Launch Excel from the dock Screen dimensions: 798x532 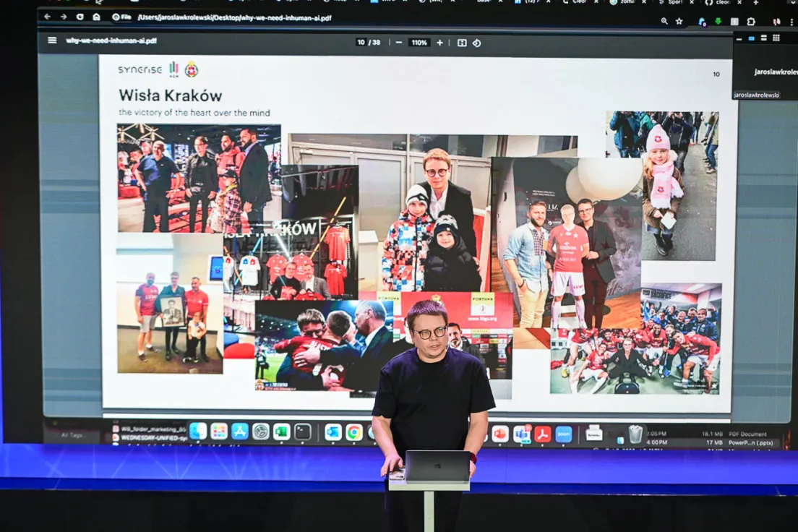pos(281,432)
